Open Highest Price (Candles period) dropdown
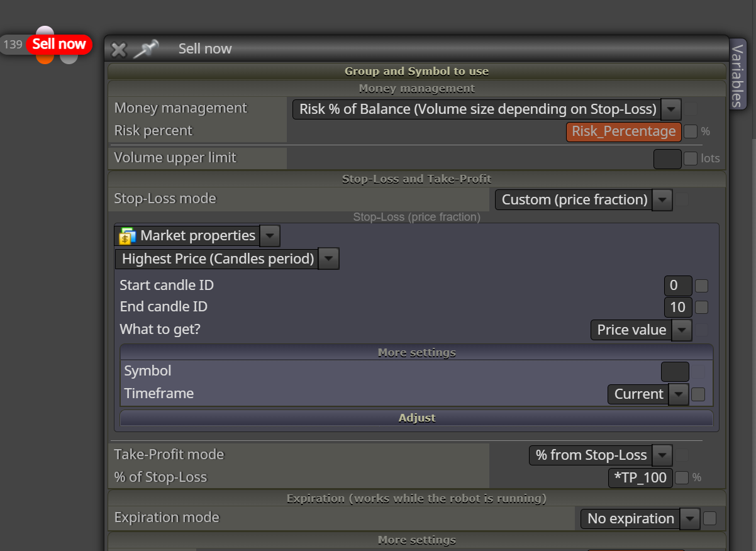Image resolution: width=756 pixels, height=551 pixels. coord(227,259)
